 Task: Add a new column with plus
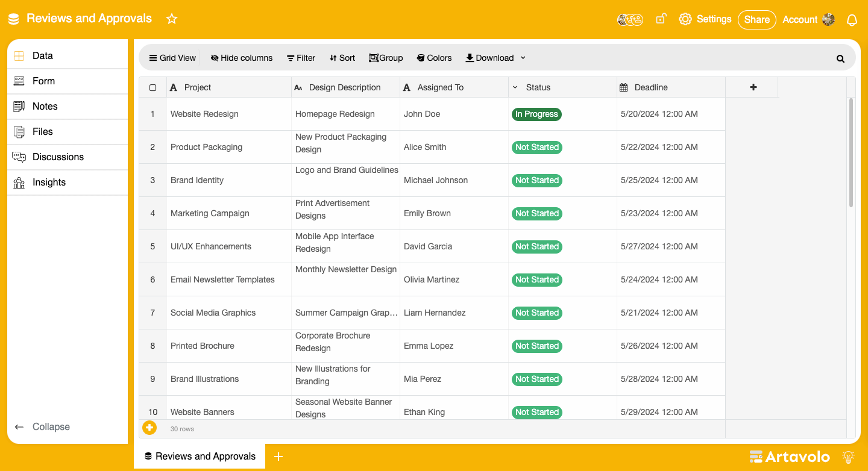(x=753, y=87)
